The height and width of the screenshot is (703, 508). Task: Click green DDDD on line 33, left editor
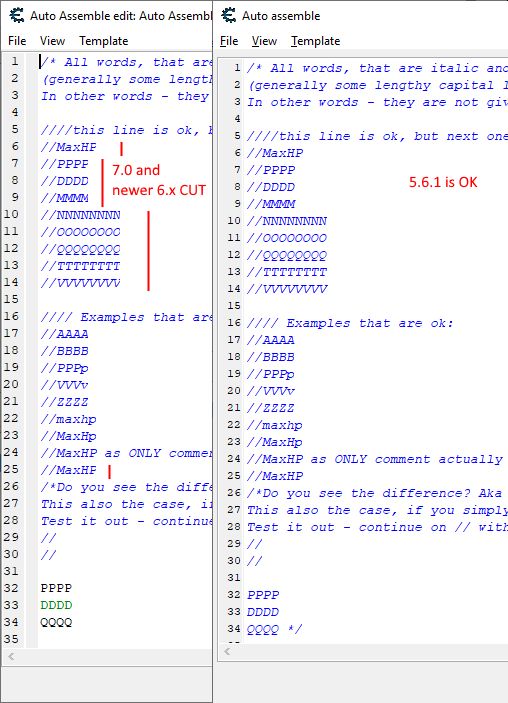point(56,605)
